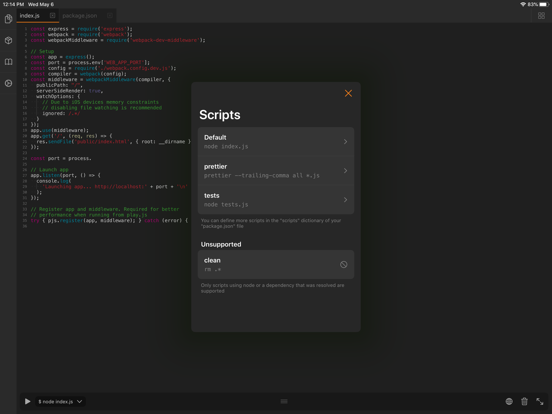Open the run sidebar icon
Screen dimensions: 552x414
(x=8, y=83)
